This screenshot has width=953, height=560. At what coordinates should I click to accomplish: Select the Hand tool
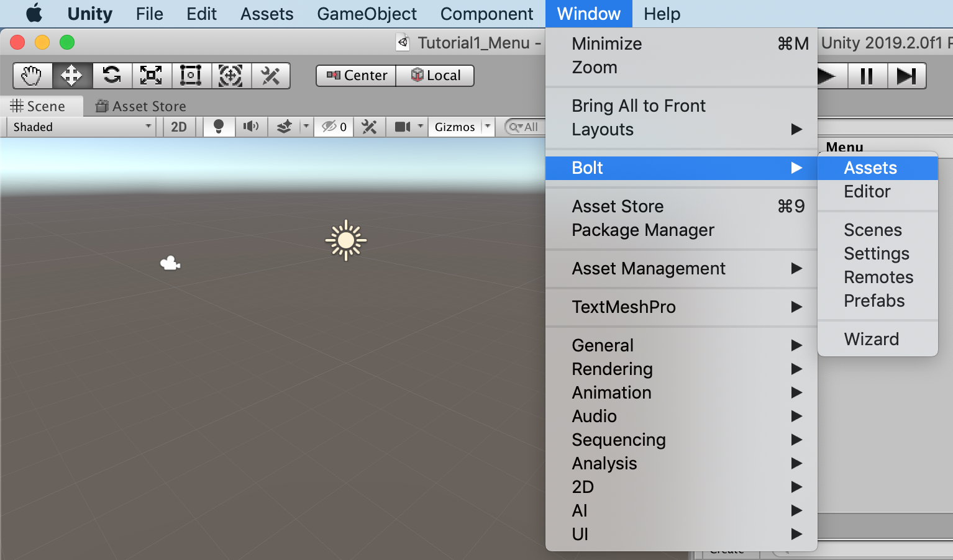[x=33, y=76]
